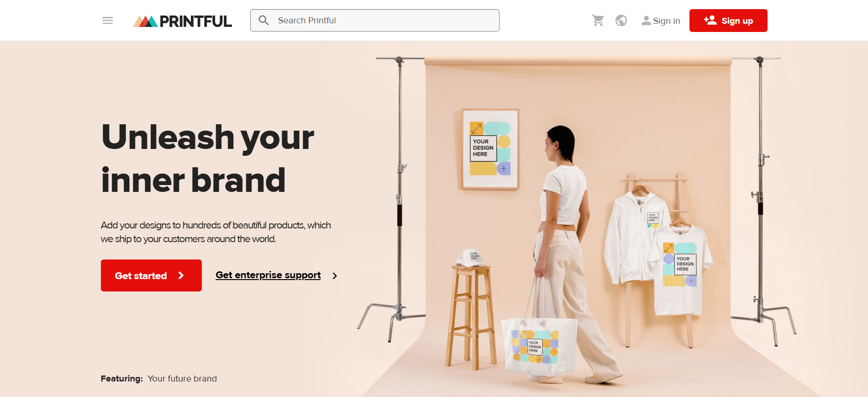Viewport: 868px width, 397px height.
Task: Open the globe language selector
Action: tap(621, 21)
